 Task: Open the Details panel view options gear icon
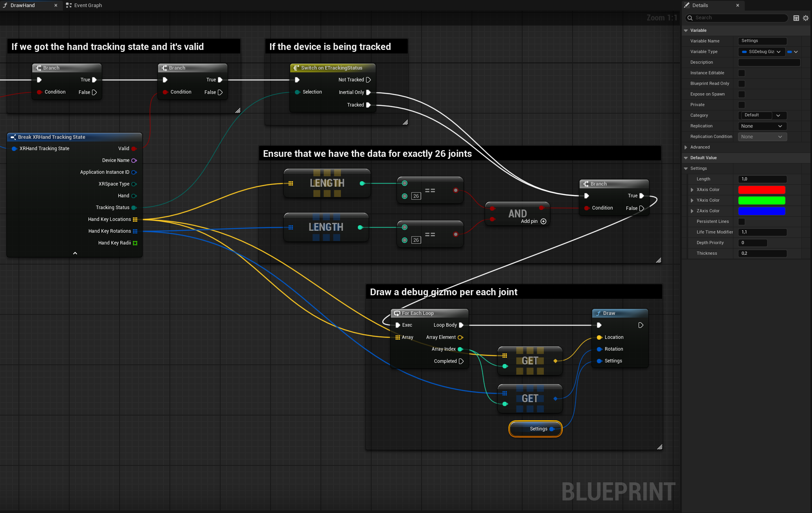coord(806,18)
